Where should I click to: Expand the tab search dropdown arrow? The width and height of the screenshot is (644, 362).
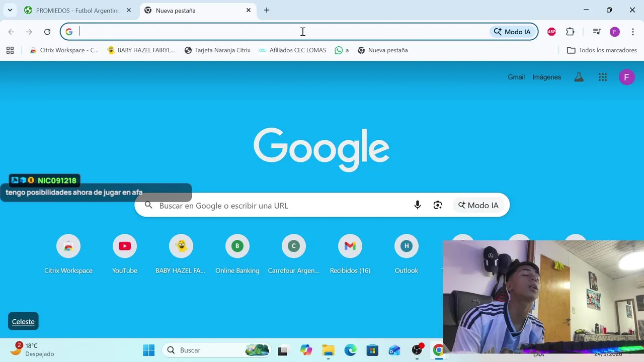point(10,10)
